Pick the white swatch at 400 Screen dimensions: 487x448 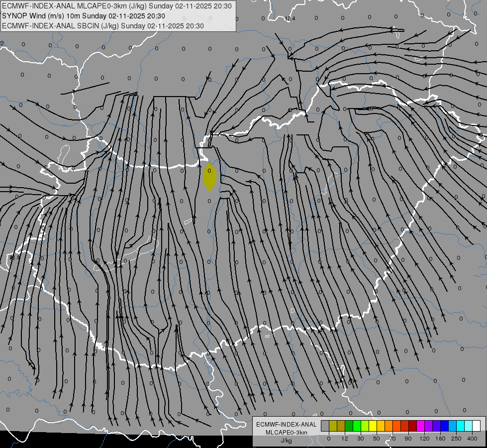click(x=477, y=426)
